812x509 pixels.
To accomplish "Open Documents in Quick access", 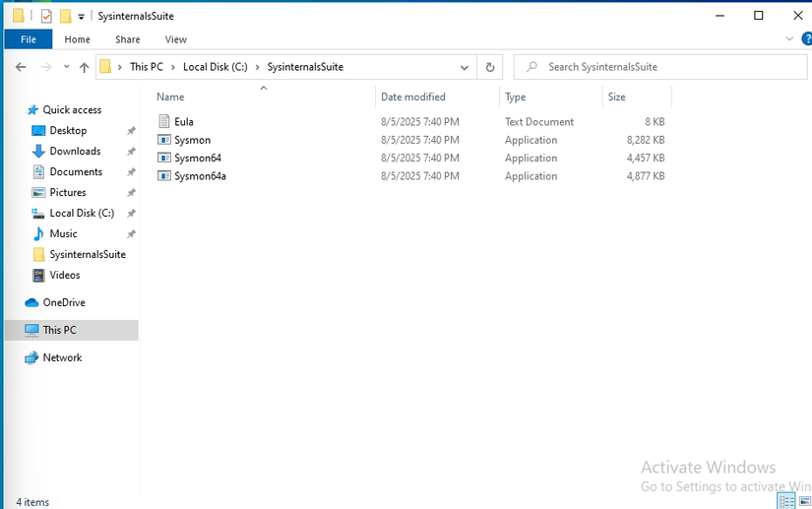I will coord(76,172).
